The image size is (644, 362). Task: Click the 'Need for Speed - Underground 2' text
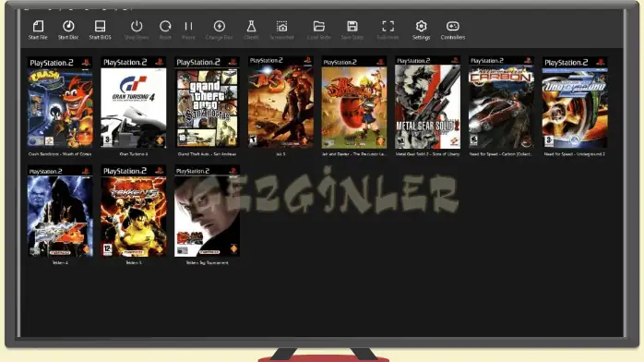pyautogui.click(x=575, y=154)
